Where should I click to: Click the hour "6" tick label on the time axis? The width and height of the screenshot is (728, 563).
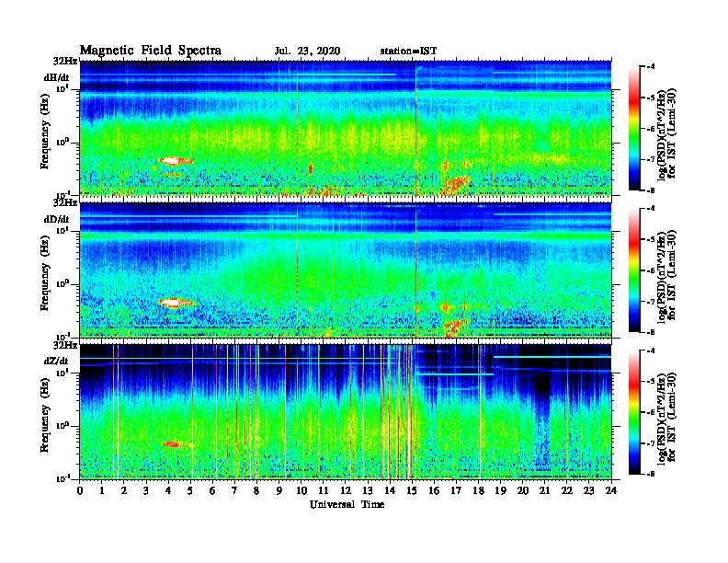pos(212,491)
